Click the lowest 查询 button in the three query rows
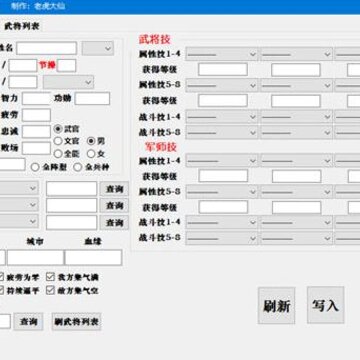Viewport: 360px width, 360px height. click(x=114, y=222)
